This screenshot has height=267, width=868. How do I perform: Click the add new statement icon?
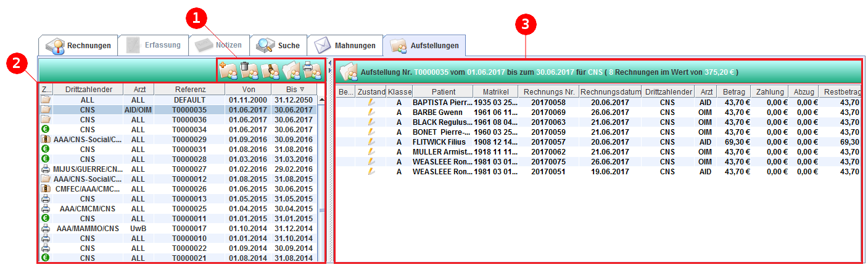(228, 70)
